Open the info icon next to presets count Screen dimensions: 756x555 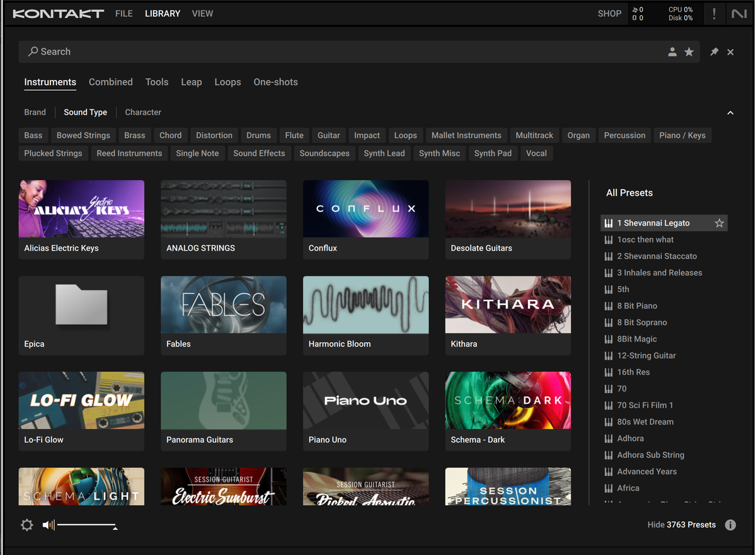pos(730,525)
